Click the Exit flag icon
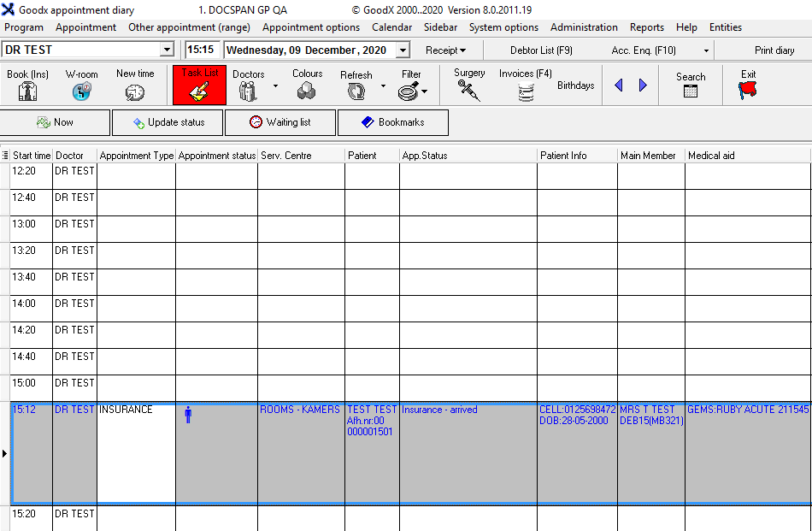Viewport: 812px width, 531px height. coord(748,91)
